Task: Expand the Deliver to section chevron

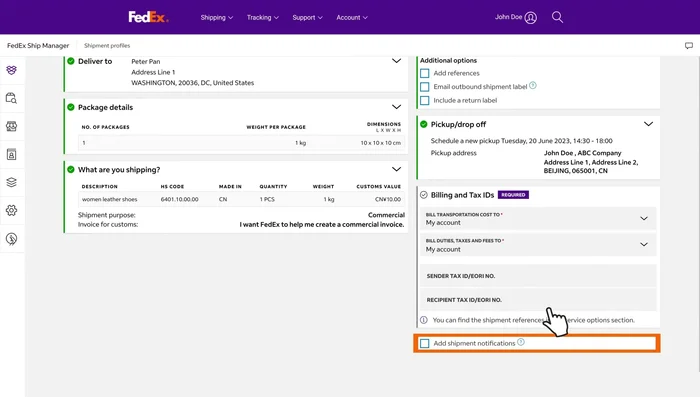Action: pos(396,61)
